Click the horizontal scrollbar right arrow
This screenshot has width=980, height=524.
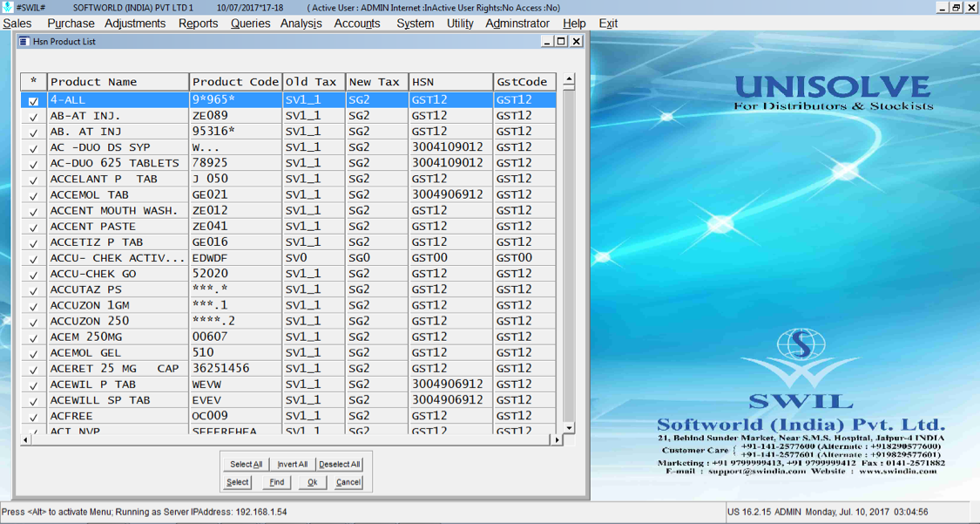[x=557, y=439]
